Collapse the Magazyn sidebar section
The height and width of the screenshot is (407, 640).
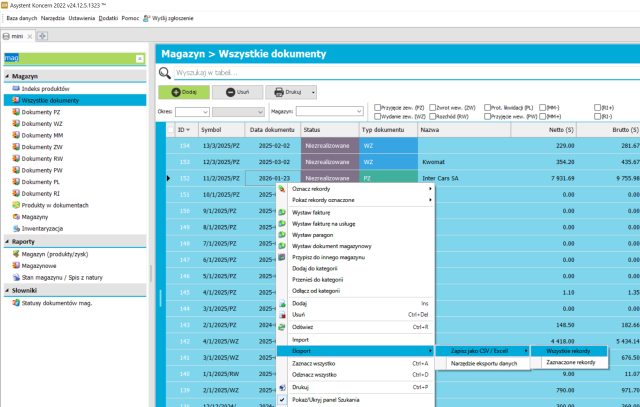7,76
